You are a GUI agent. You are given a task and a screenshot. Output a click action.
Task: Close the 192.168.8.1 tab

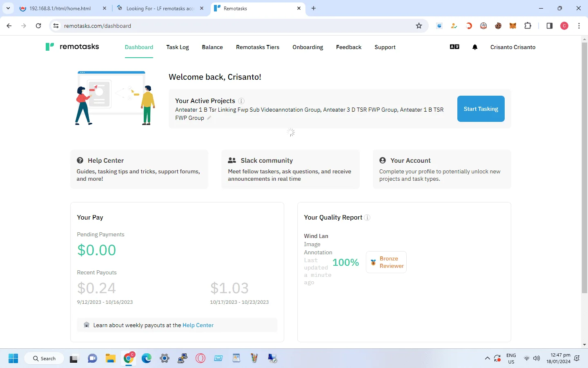pyautogui.click(x=105, y=8)
